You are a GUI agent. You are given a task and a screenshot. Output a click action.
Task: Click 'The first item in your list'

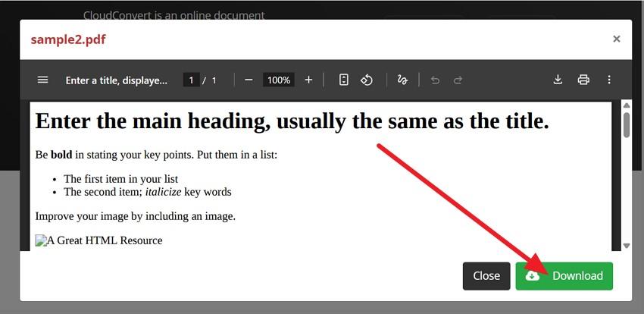[x=120, y=179]
